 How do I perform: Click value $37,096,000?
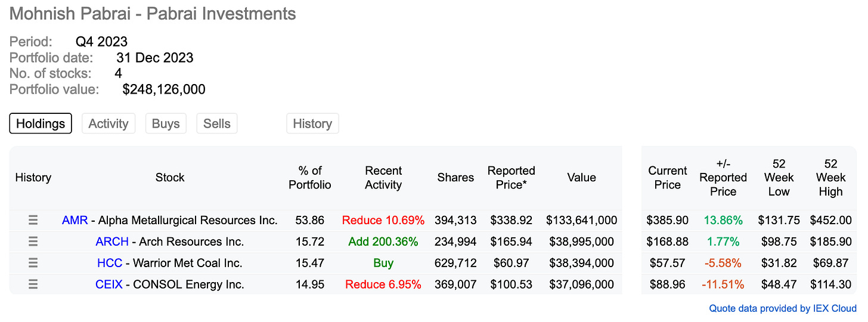(581, 285)
